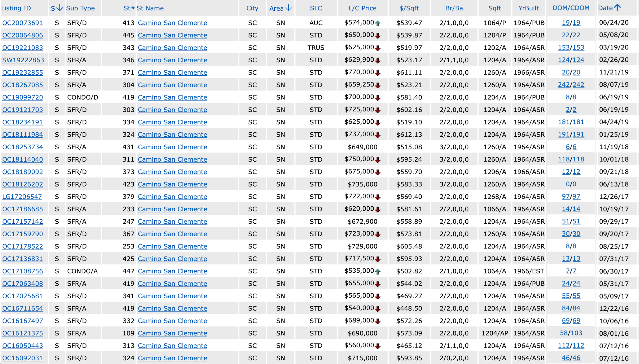639x364 pixels.
Task: Open Camino San Clemente link for 109
Action: [x=172, y=333]
